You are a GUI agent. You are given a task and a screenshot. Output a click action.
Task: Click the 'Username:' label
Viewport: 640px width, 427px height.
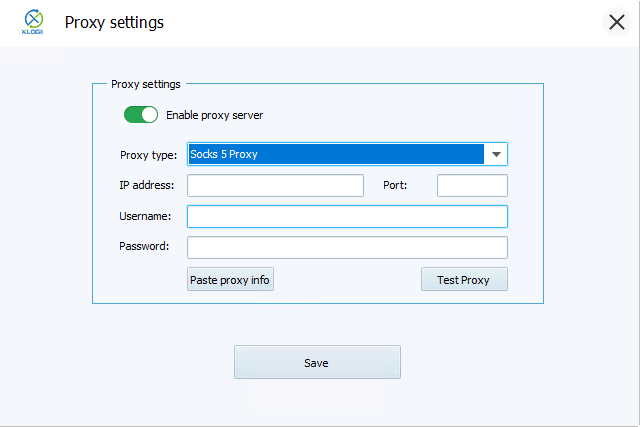(145, 216)
